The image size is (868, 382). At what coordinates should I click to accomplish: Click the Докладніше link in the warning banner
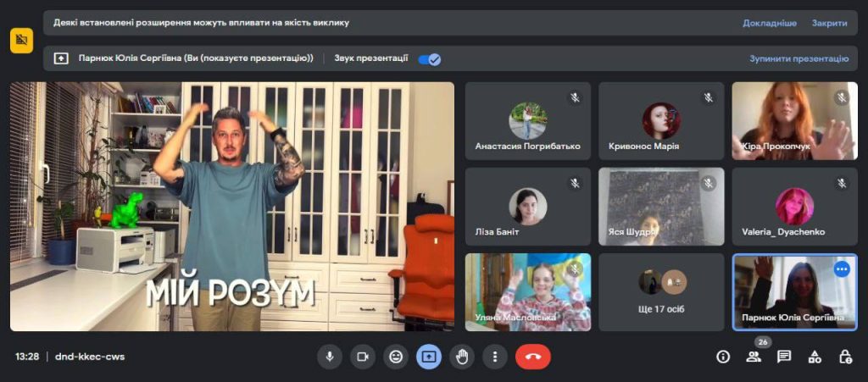(770, 23)
